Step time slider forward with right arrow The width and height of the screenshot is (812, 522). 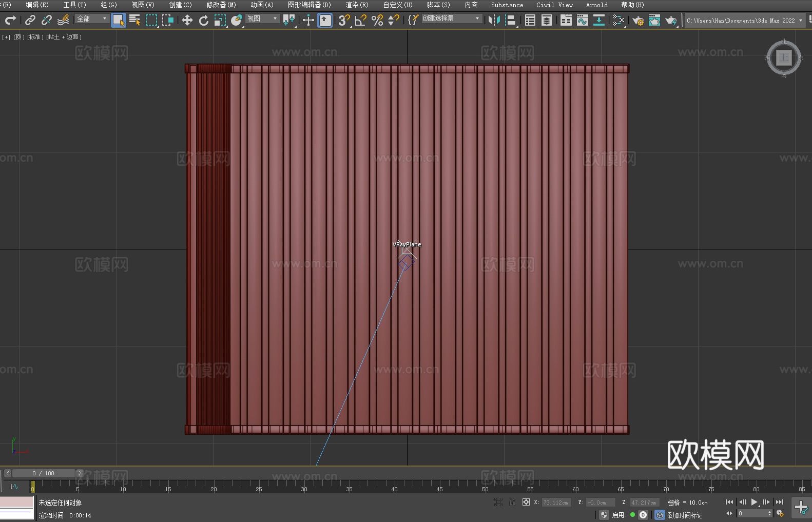80,473
